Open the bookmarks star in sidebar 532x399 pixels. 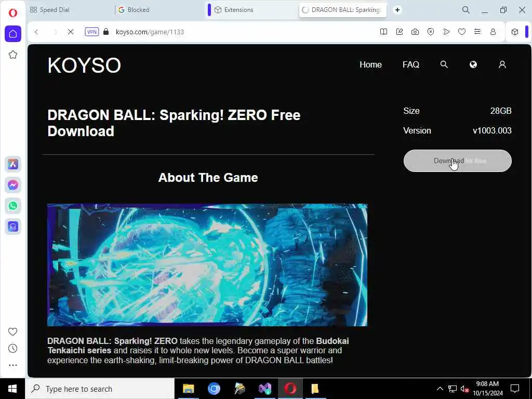click(x=13, y=55)
